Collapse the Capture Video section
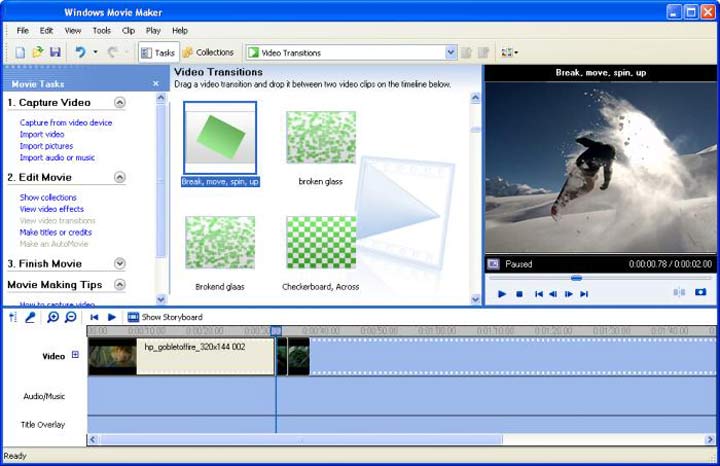This screenshot has width=720, height=466. 120,102
